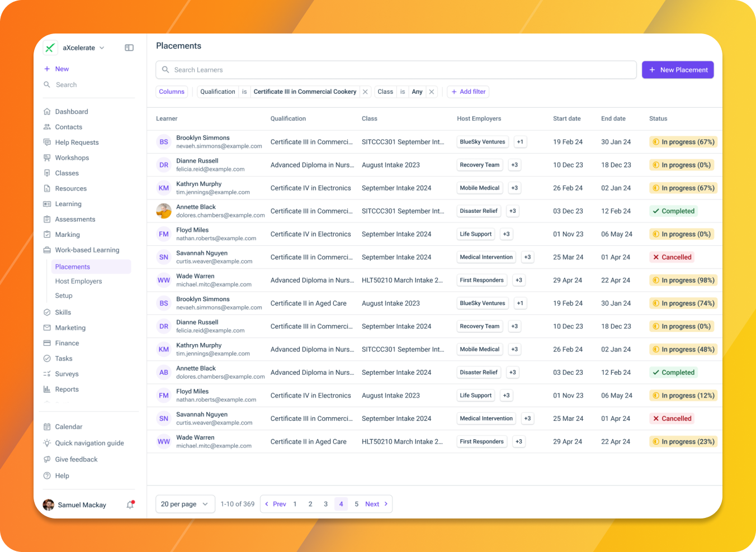The width and height of the screenshot is (756, 552).
Task: Open Finance section
Action: [x=67, y=343]
